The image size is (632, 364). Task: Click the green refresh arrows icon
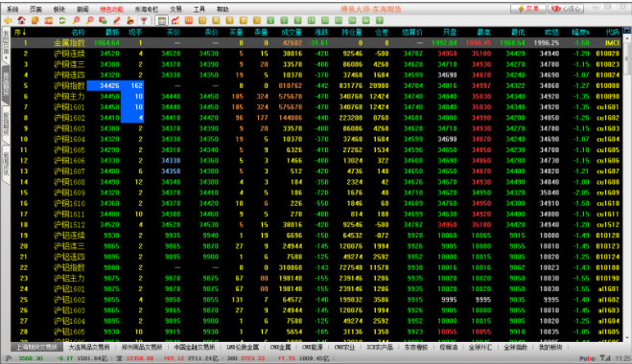(x=62, y=20)
